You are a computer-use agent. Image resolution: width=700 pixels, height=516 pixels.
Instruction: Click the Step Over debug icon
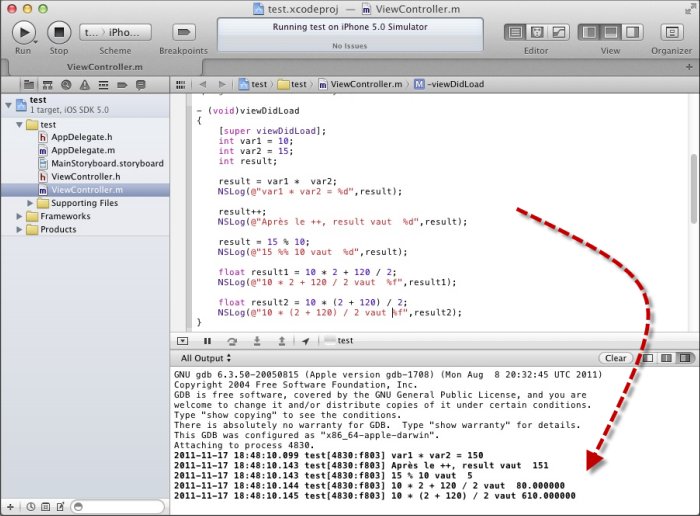[232, 341]
